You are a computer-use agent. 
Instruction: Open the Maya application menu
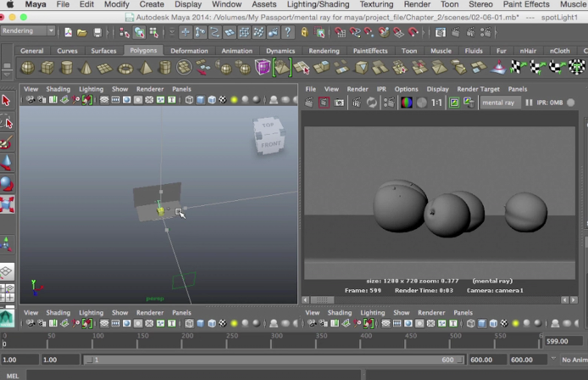36,4
